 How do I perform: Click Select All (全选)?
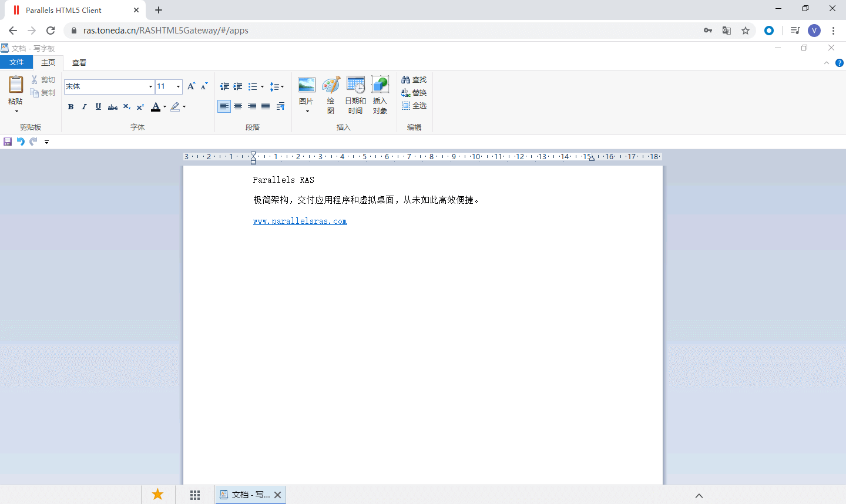(x=414, y=106)
